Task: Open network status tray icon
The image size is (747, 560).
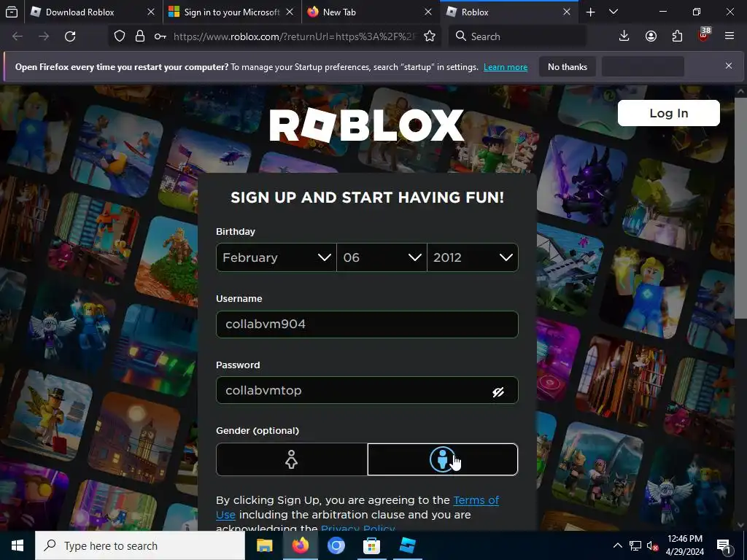Action: [x=635, y=545]
